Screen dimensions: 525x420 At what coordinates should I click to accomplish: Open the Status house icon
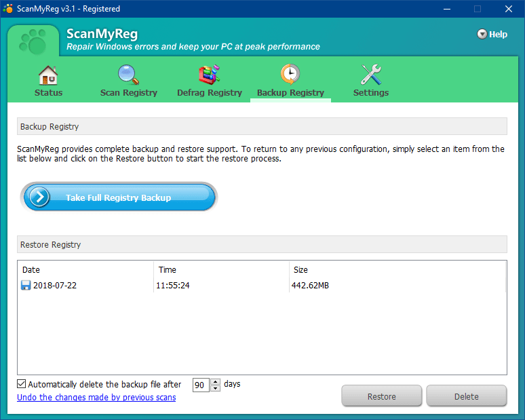tap(48, 75)
